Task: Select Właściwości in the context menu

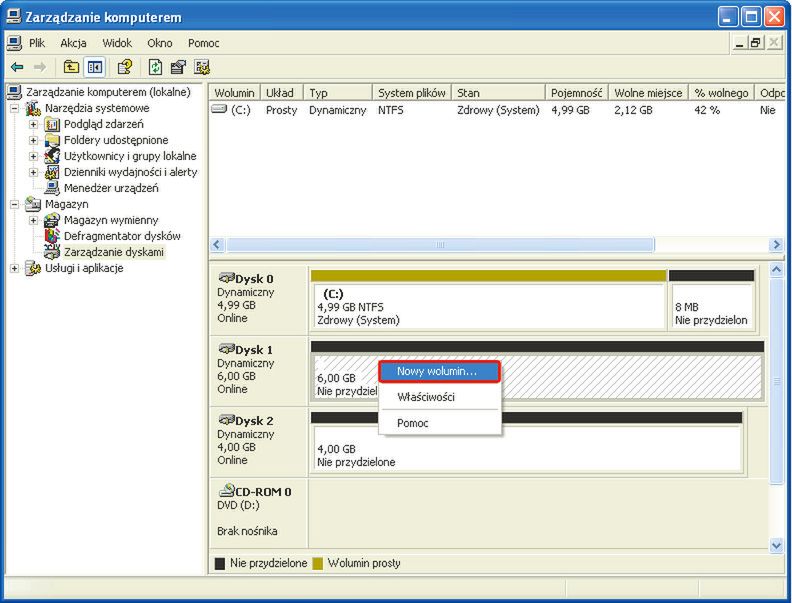Action: pyautogui.click(x=426, y=397)
